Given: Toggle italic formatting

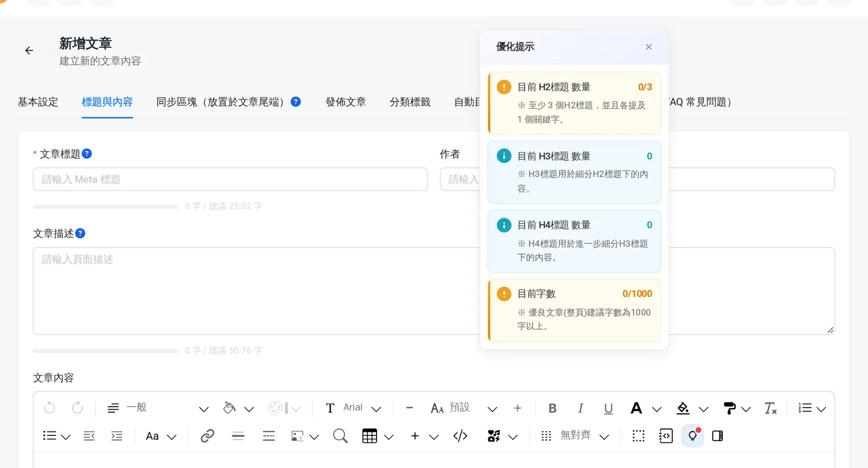Looking at the screenshot, I should [x=580, y=408].
